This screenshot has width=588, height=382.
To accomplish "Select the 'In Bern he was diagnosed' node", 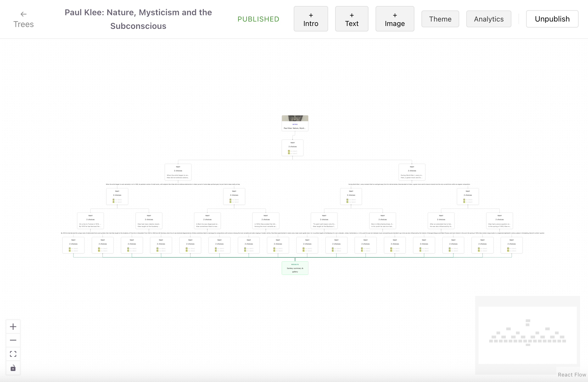I will click(x=207, y=221).
